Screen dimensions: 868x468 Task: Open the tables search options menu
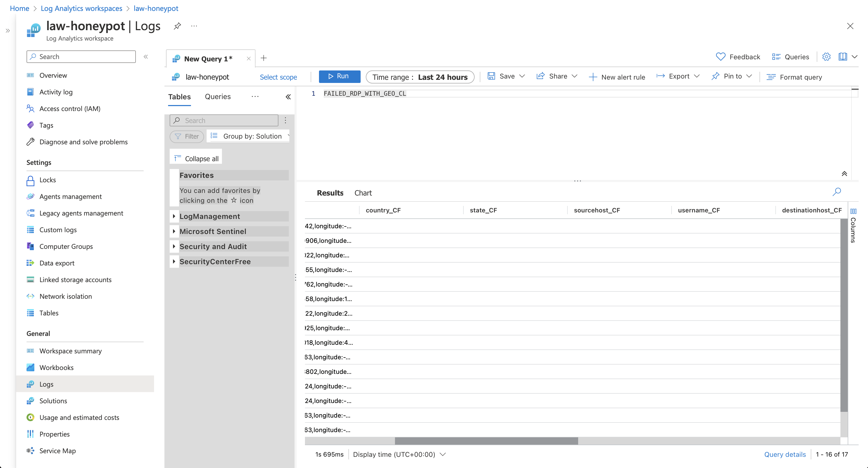pos(285,121)
